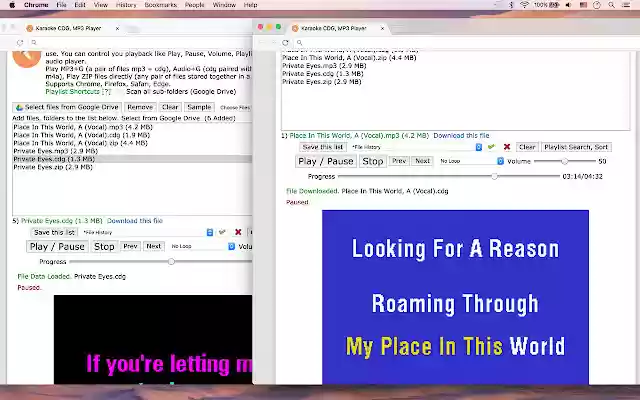Open the Bookmarks menu
The width and height of the screenshot is (640, 400).
160,5
